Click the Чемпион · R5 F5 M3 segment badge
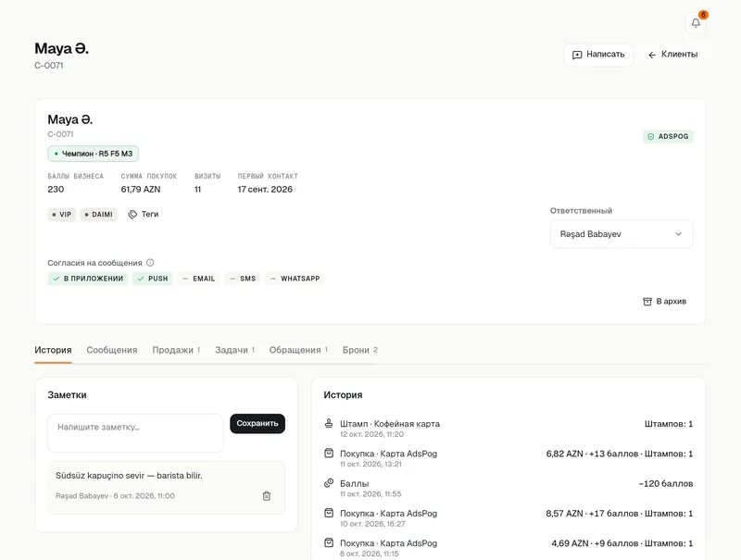The width and height of the screenshot is (741, 560). [x=94, y=154]
